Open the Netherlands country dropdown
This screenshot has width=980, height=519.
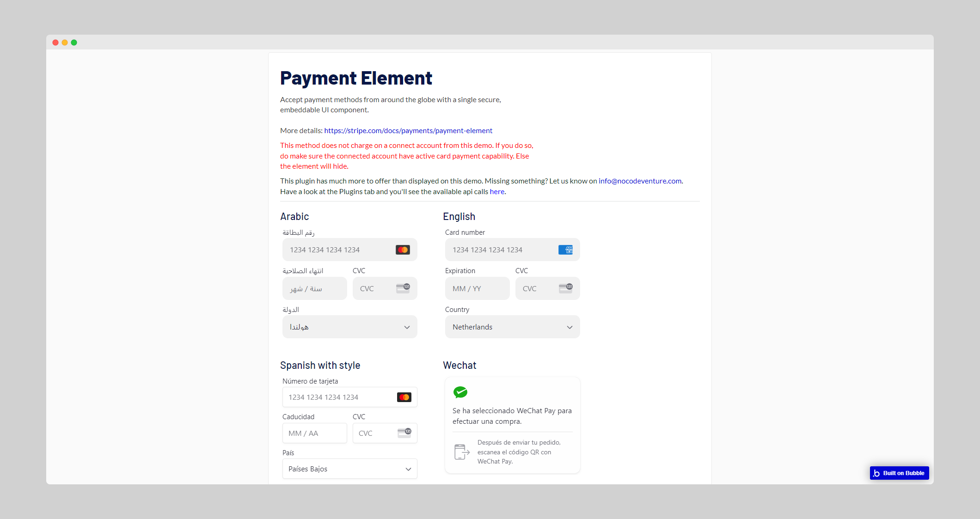click(512, 327)
